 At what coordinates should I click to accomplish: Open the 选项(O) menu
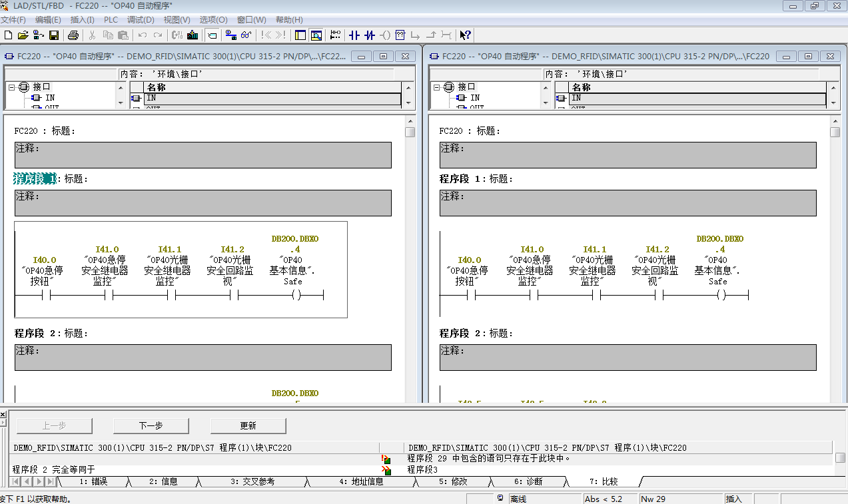coord(213,20)
